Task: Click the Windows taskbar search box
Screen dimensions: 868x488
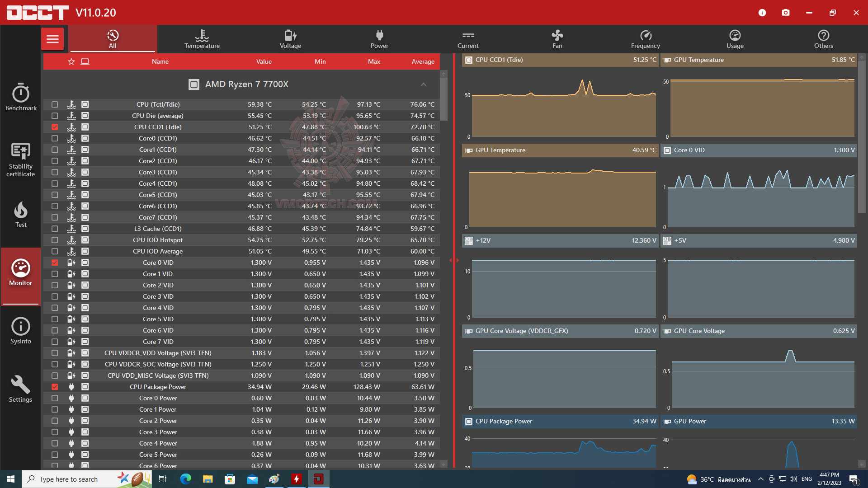Action: 68,479
